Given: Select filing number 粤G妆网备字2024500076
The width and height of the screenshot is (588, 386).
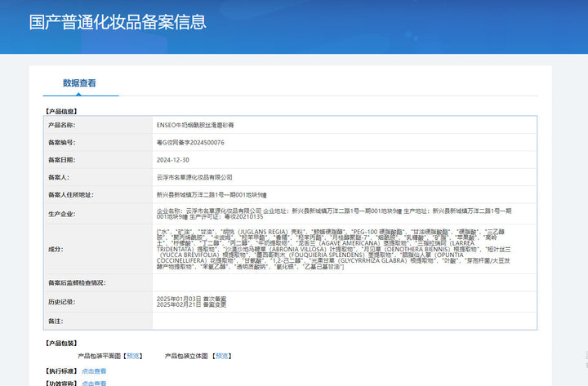Looking at the screenshot, I should click(190, 143).
